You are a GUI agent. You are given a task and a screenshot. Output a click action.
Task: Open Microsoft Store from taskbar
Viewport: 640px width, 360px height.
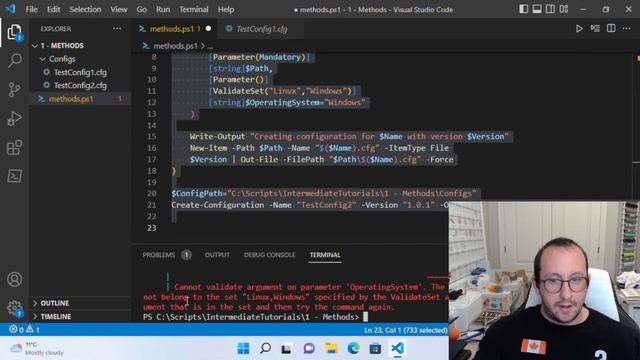point(375,348)
